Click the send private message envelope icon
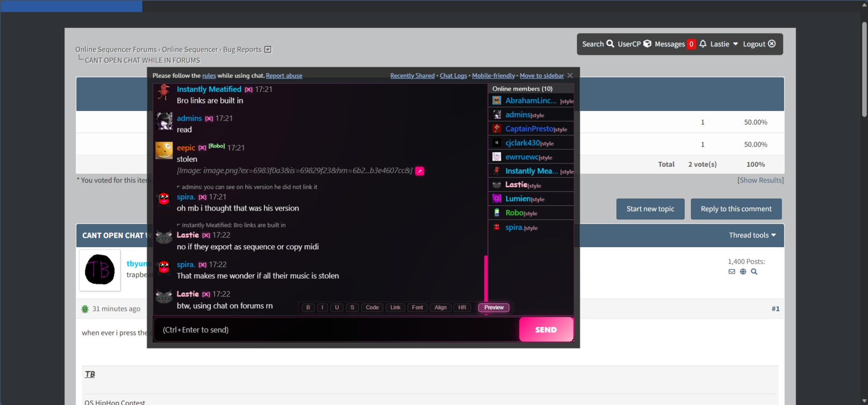868x405 pixels. (x=732, y=272)
